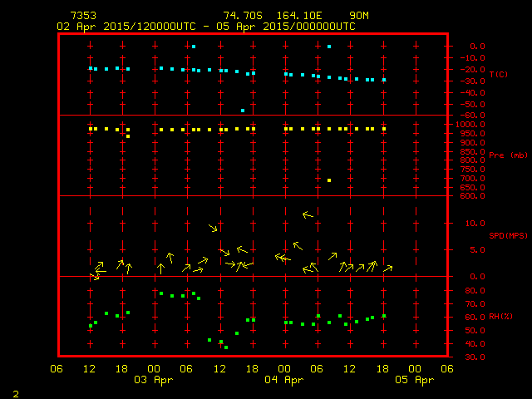Select the 74.70S latitude label
The image size is (532, 399).
point(240,16)
